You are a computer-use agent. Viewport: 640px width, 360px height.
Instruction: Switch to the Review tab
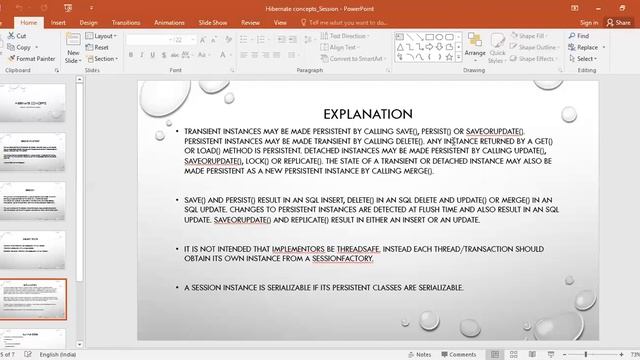coord(250,23)
